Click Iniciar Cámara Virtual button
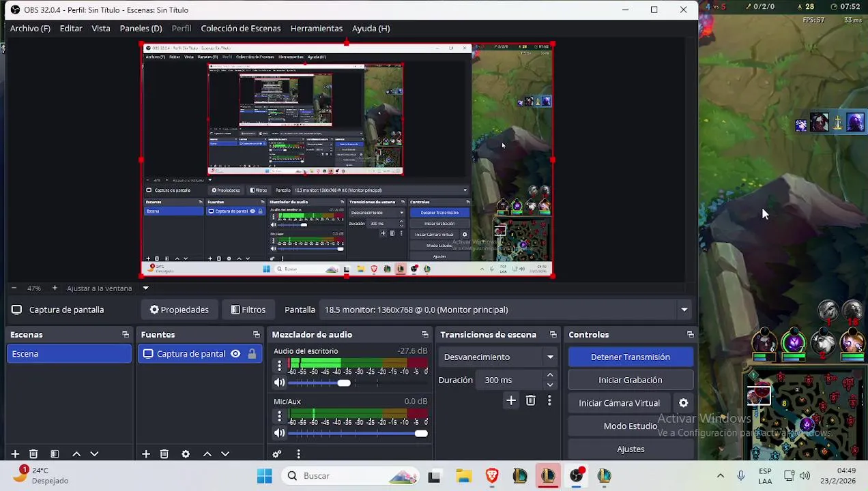Image resolution: width=868 pixels, height=491 pixels. coord(620,403)
